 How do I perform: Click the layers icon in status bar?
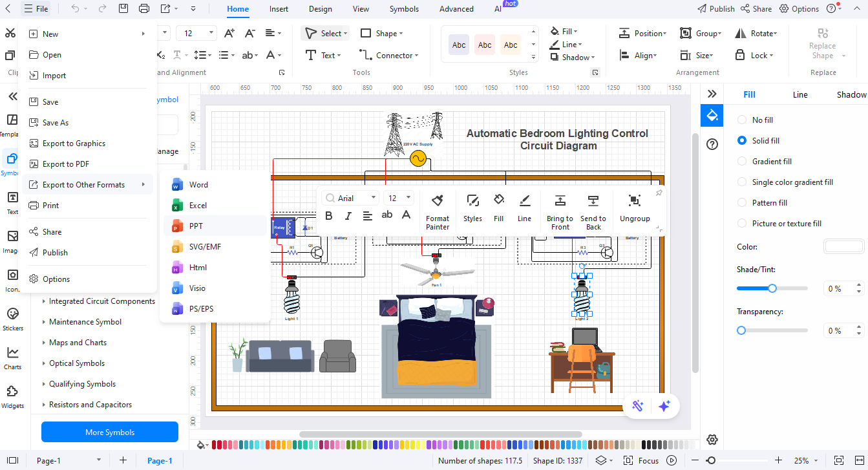tap(600, 461)
